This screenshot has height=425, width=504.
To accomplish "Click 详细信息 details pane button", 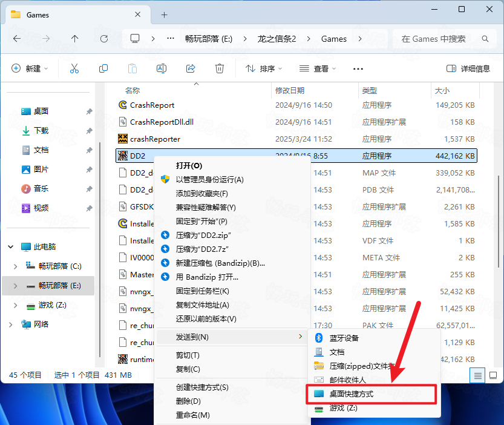I will coord(468,68).
